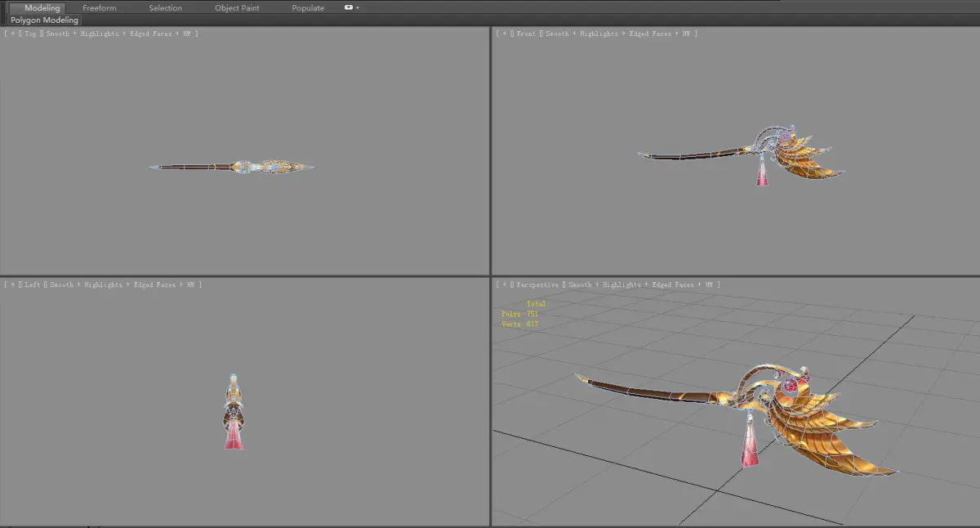980x528 pixels.
Task: Switch to the Object Paint tab
Action: point(237,7)
